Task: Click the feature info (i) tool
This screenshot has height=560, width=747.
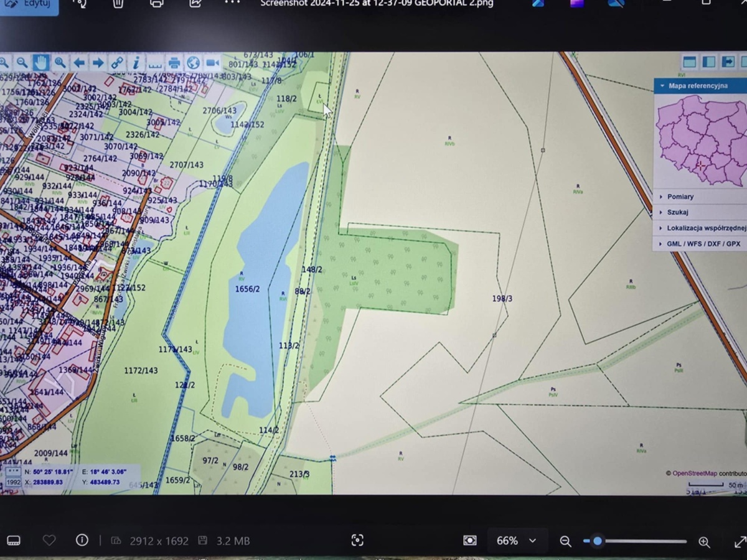Action: [136, 63]
